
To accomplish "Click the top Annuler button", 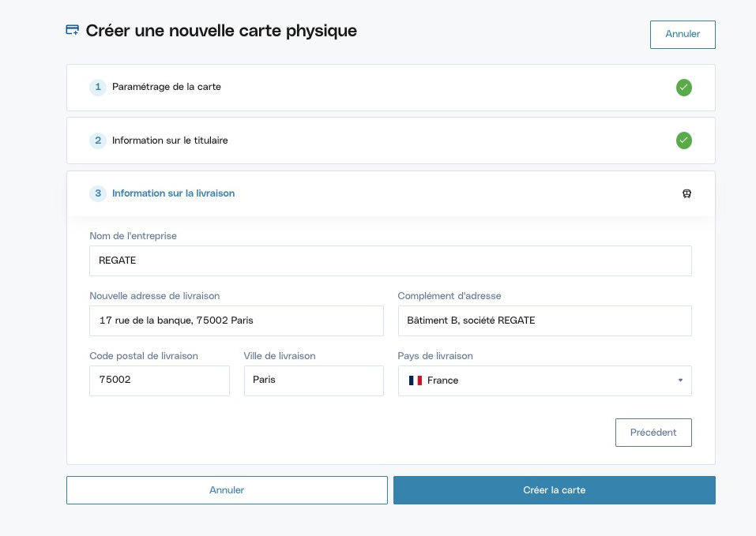I will [683, 35].
